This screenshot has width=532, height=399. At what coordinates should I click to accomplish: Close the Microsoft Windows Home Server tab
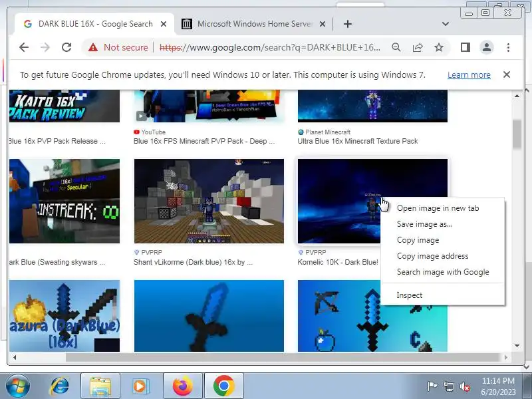click(323, 24)
